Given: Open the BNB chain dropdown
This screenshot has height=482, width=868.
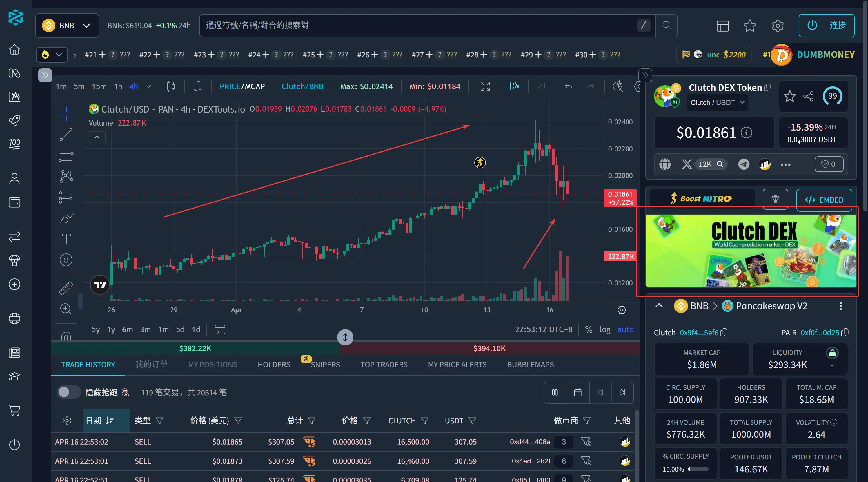Looking at the screenshot, I should (x=67, y=25).
